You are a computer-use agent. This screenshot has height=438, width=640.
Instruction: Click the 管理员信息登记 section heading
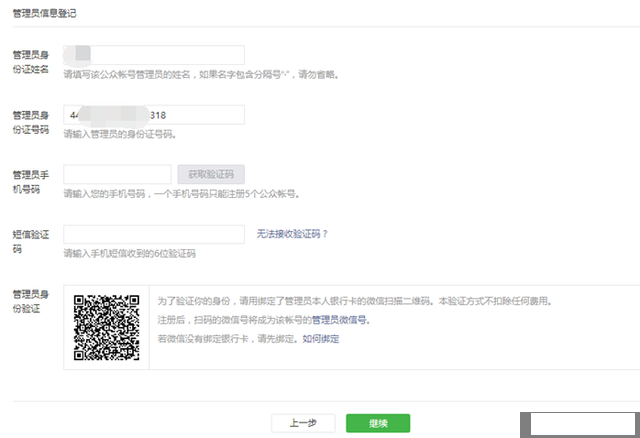[x=44, y=14]
